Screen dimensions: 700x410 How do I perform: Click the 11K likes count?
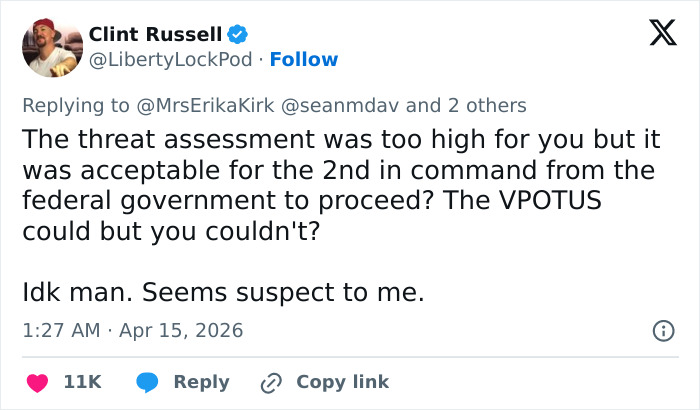(x=81, y=382)
